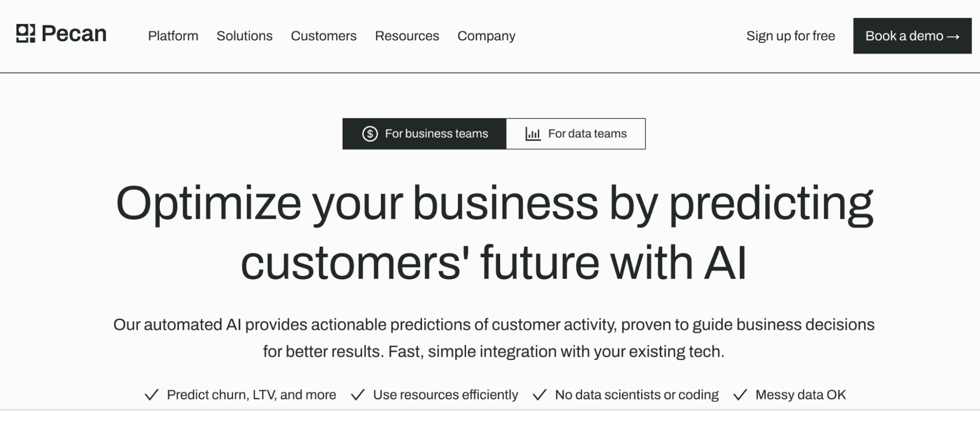Click the checkmark beside Use resources efficiently
The width and height of the screenshot is (980, 421).
coord(358,395)
